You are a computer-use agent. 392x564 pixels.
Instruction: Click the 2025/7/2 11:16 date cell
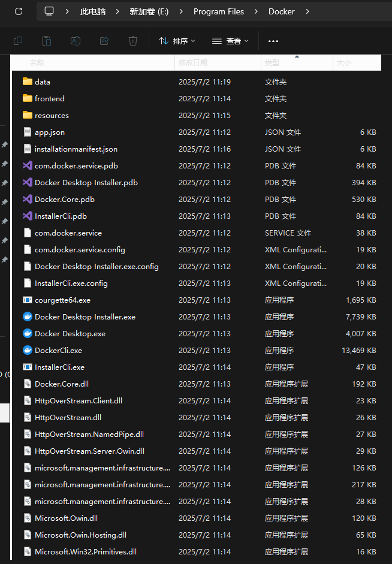[204, 149]
